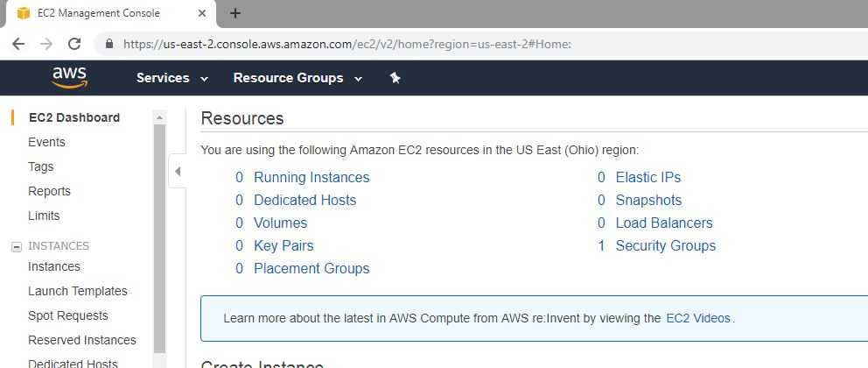Click the EC2 tab favicon cube icon
This screenshot has width=868, height=368.
pos(24,13)
